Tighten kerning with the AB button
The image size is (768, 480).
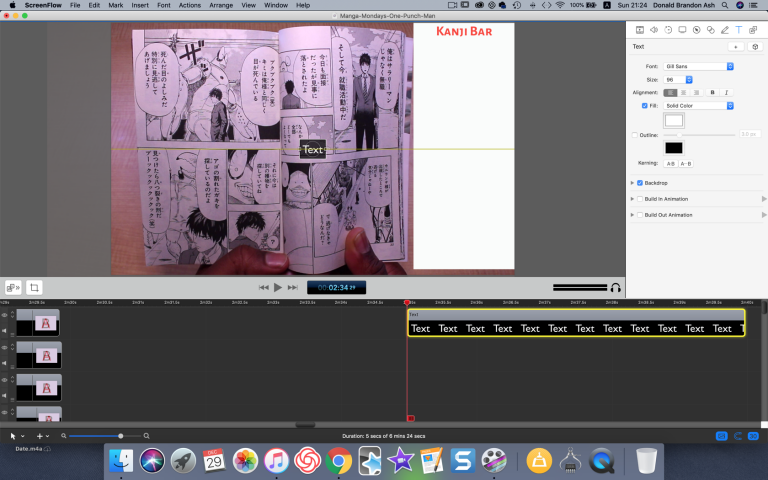pyautogui.click(x=671, y=164)
